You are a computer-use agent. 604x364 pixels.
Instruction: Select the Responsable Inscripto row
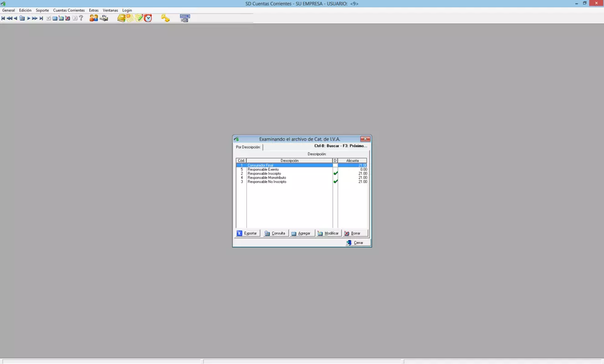tap(302, 173)
